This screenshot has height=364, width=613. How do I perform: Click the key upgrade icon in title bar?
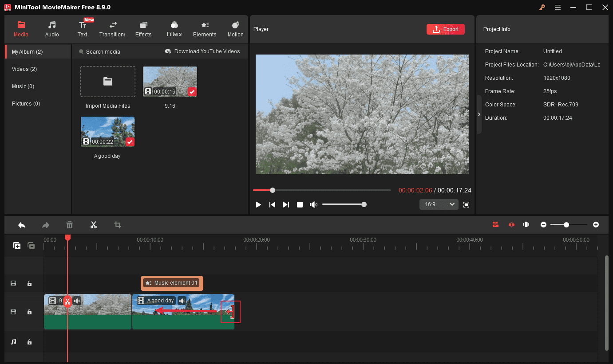[542, 7]
